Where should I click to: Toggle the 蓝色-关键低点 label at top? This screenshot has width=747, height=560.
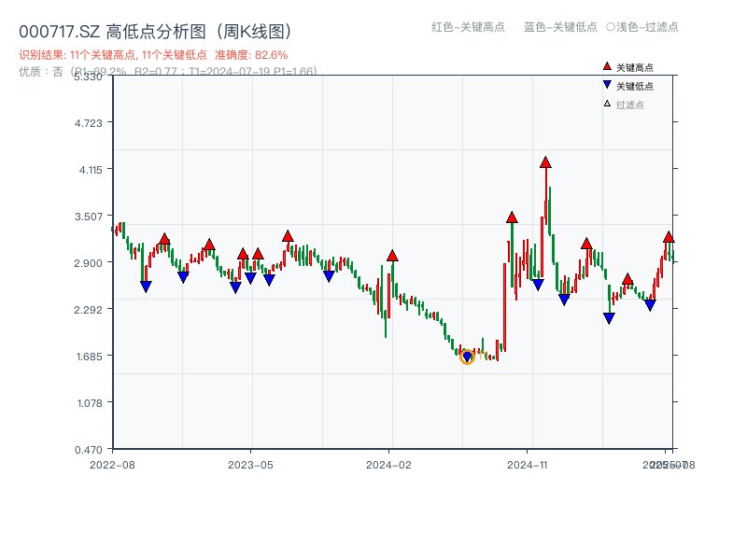click(x=560, y=27)
